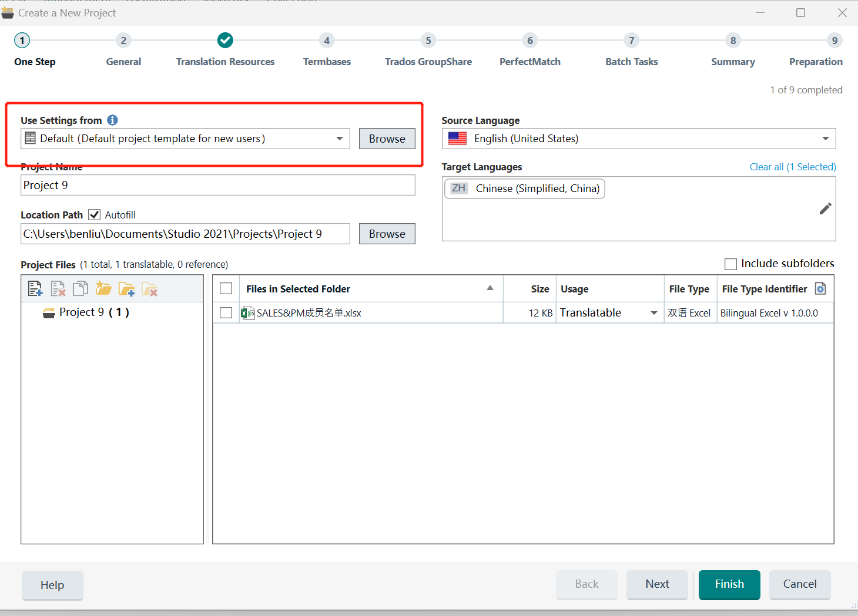Check the select-all files header checkbox
This screenshot has width=858, height=616.
[226, 288]
